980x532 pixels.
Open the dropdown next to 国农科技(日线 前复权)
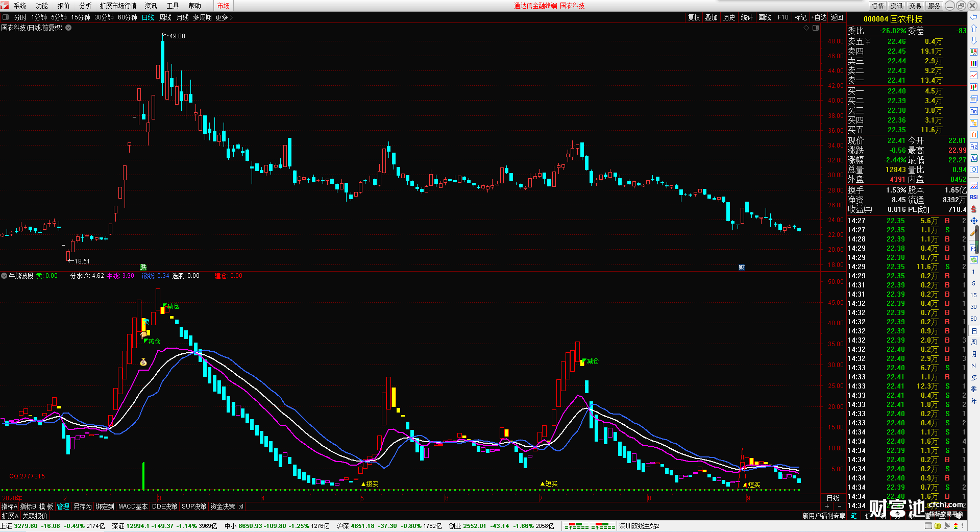[68, 28]
